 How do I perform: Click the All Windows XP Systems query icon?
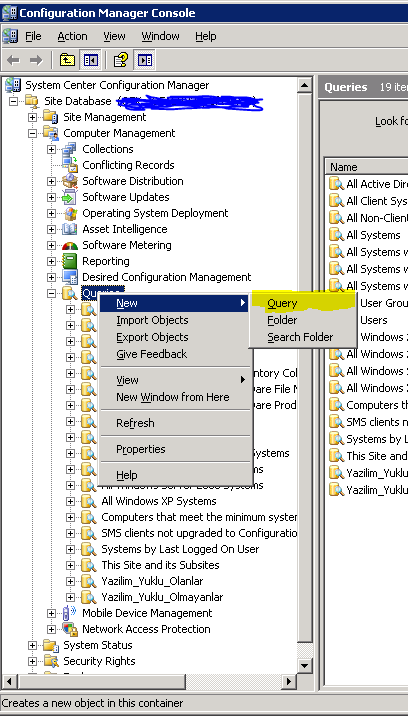pos(89,501)
